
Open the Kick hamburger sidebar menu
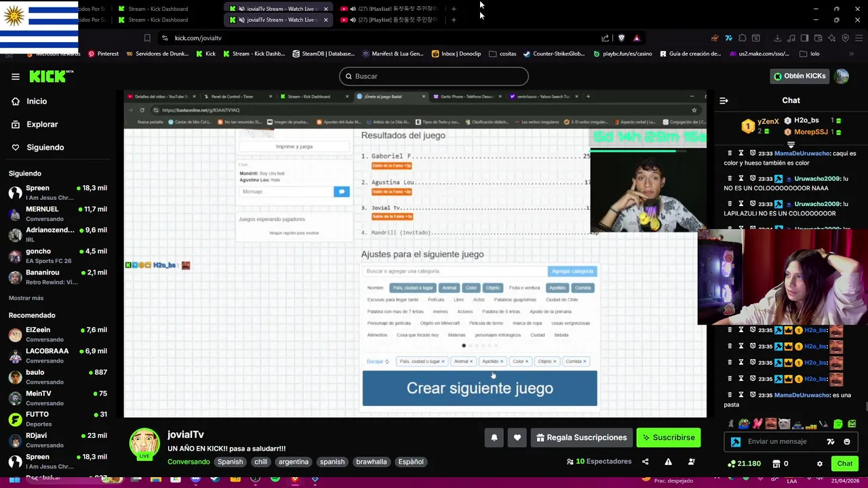click(16, 77)
